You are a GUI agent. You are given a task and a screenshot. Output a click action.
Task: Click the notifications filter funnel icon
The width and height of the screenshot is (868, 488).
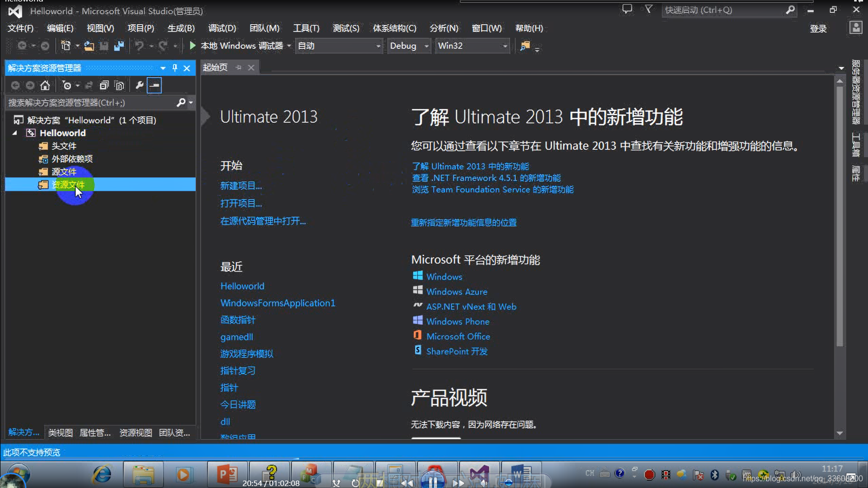pyautogui.click(x=649, y=9)
